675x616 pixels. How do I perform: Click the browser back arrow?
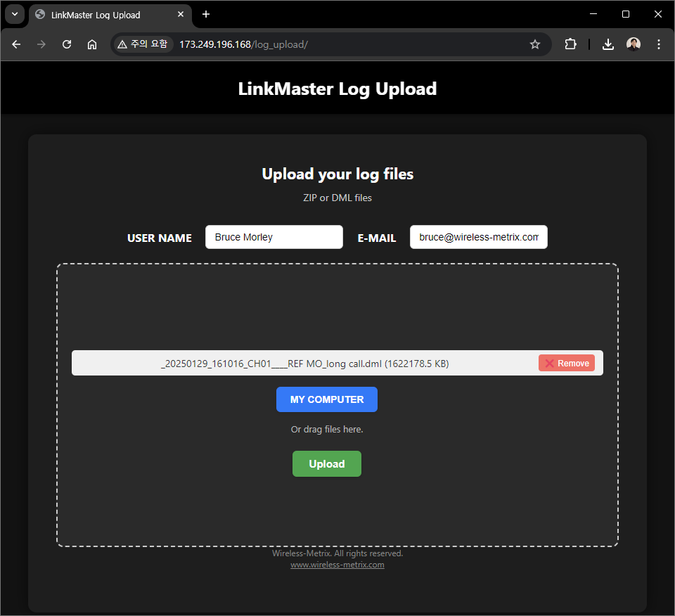(x=16, y=44)
